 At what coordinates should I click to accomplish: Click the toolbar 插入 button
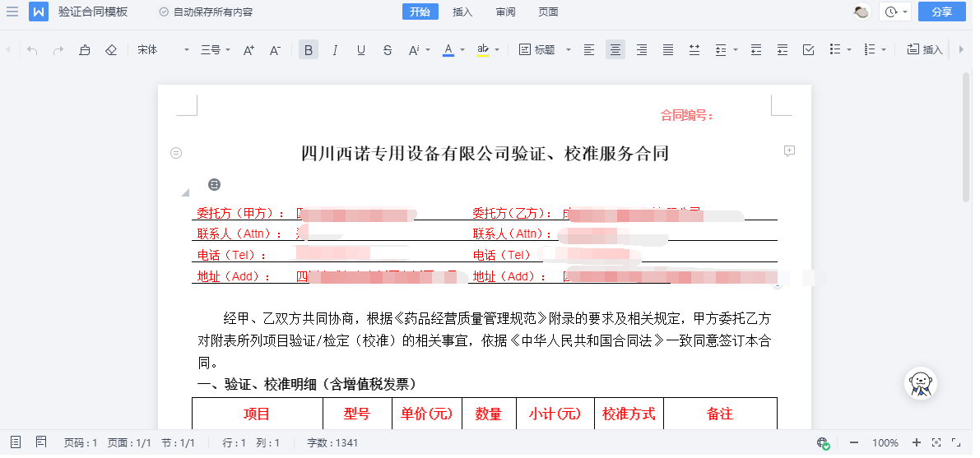coord(925,50)
